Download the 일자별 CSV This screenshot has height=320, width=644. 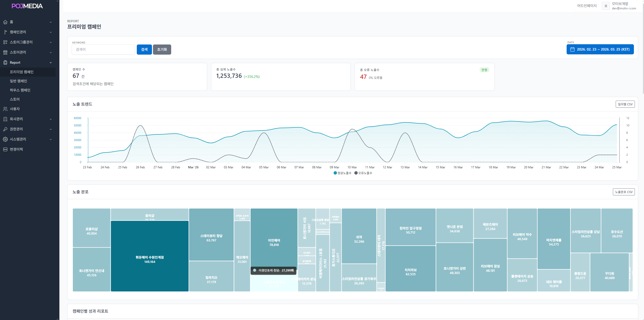pos(625,104)
